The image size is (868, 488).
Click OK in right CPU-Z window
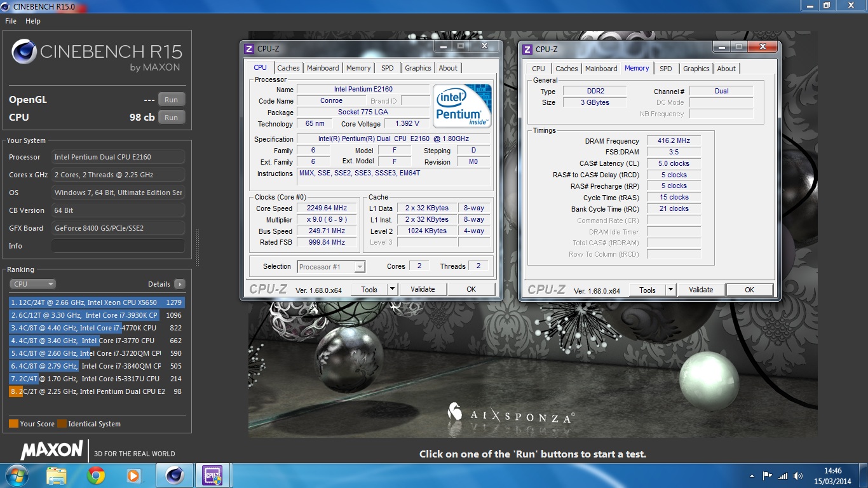click(x=749, y=290)
